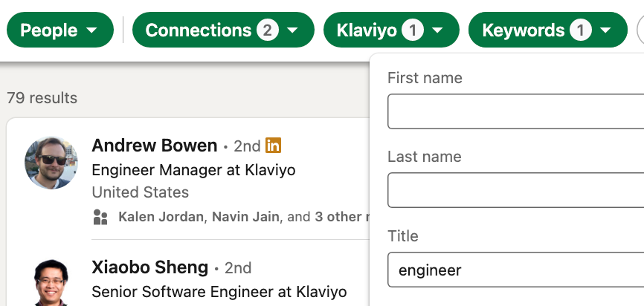Open Xiaobo Sheng's profile photo
Image resolution: width=644 pixels, height=306 pixels.
51,283
